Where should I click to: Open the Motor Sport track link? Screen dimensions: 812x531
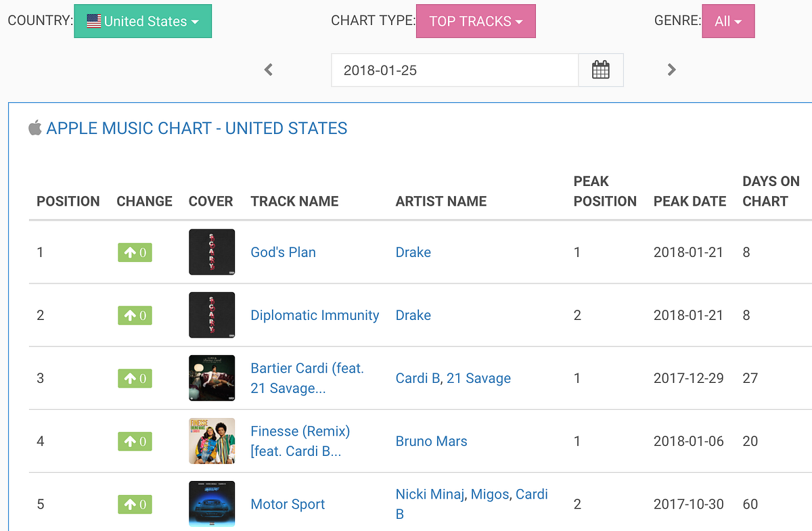coord(288,504)
